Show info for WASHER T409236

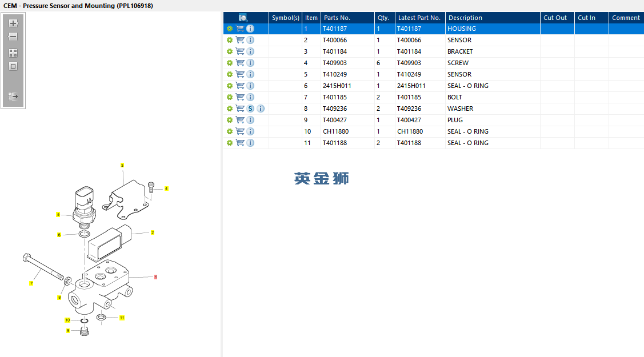(x=261, y=109)
